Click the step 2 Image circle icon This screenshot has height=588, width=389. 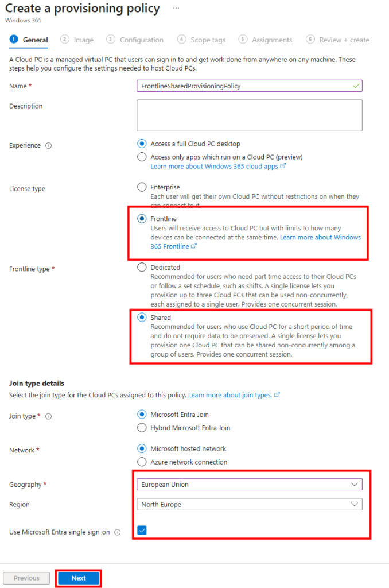coord(65,40)
